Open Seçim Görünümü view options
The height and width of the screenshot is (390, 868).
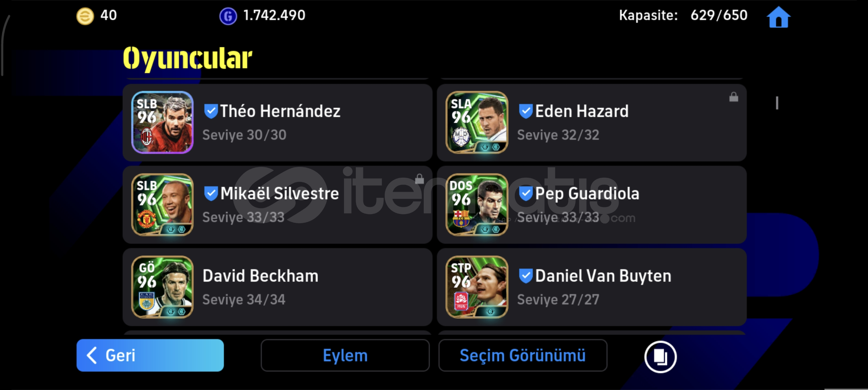click(x=523, y=355)
